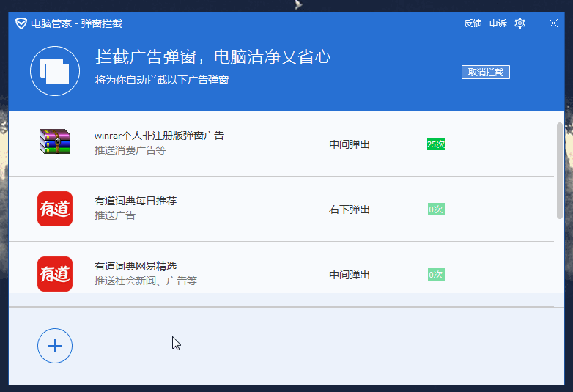This screenshot has height=392, width=573.
Task: Click the PC Manager shield logo
Action: (21, 23)
